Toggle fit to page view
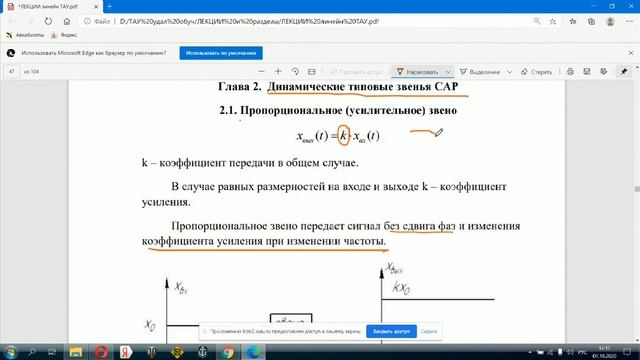Screen dimensions: 640x360 [311, 71]
